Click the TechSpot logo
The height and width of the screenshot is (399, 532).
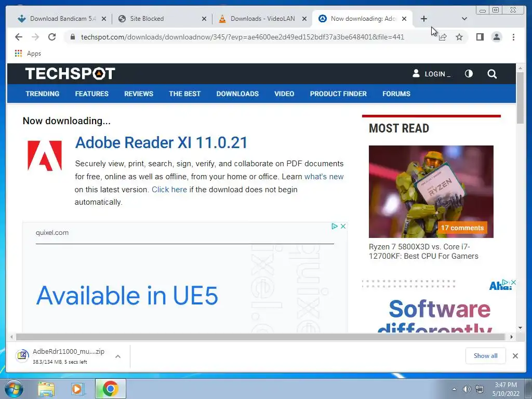70,74
